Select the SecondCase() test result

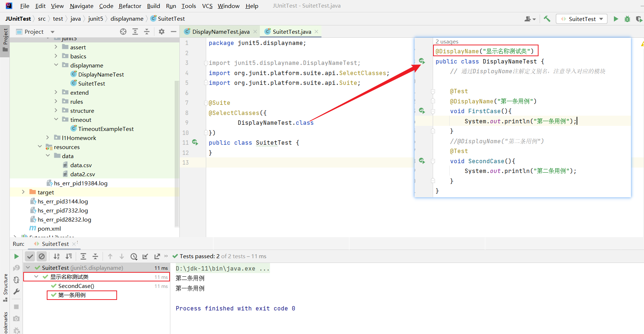[76, 286]
